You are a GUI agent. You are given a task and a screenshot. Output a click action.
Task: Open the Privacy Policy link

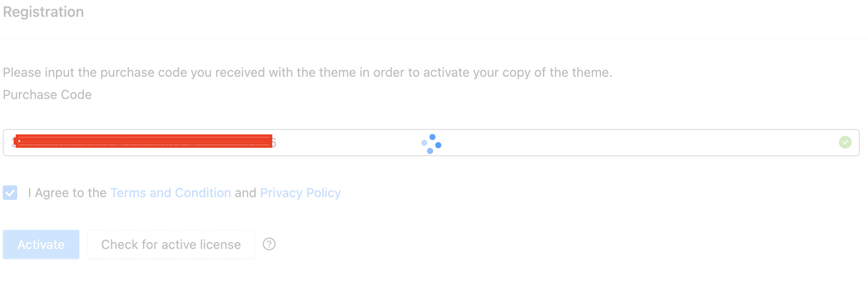pyautogui.click(x=301, y=193)
